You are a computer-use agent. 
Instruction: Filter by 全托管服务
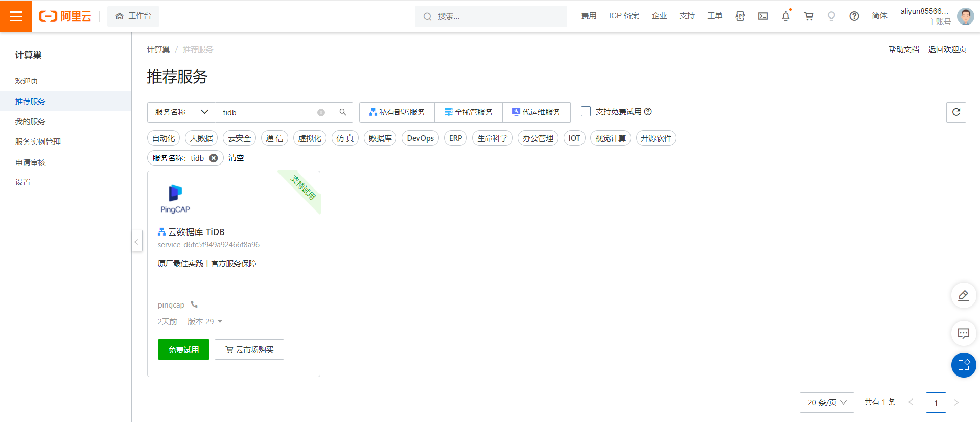coord(469,112)
